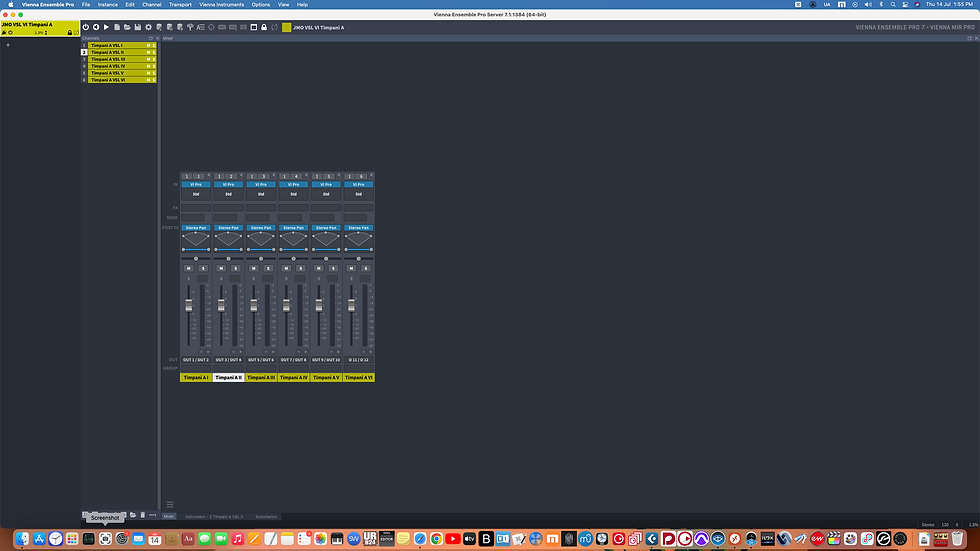The height and width of the screenshot is (551, 980).
Task: Select the Timpani A V strip label
Action: 326,377
